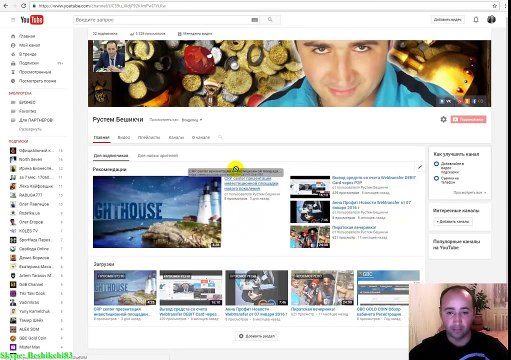
Task: Open the 'Менеджер видео' link
Action: click(195, 34)
